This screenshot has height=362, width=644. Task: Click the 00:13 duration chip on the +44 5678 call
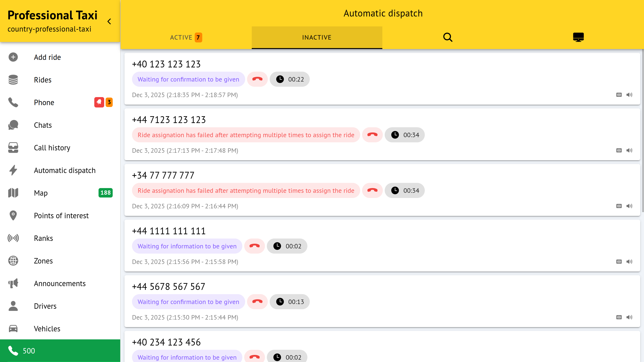coord(289,302)
